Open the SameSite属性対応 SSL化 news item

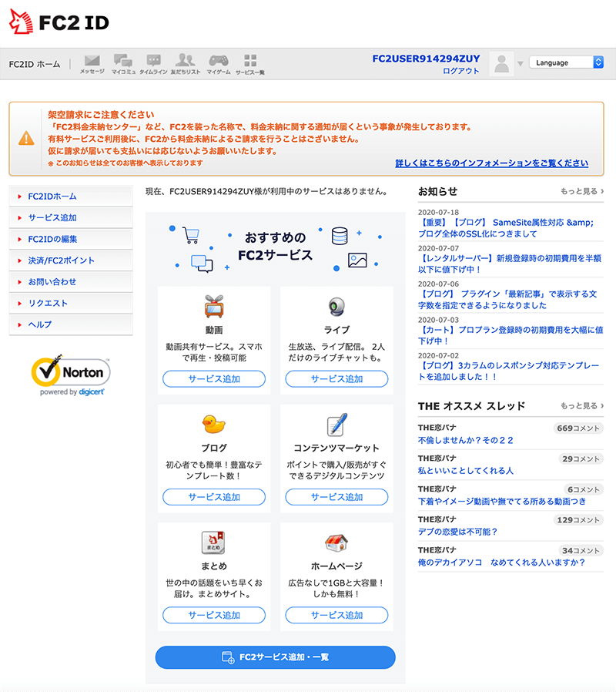click(x=506, y=228)
